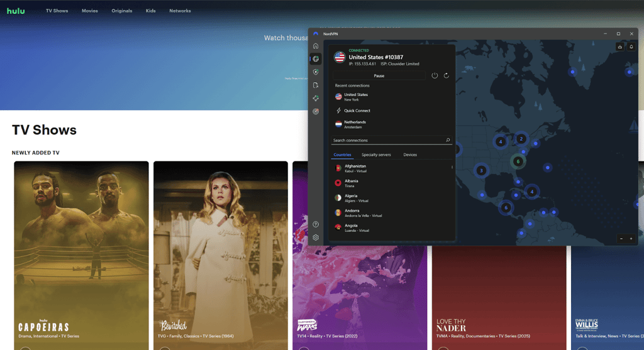The image size is (644, 350).
Task: Switch to the Countries tab
Action: pyautogui.click(x=342, y=155)
